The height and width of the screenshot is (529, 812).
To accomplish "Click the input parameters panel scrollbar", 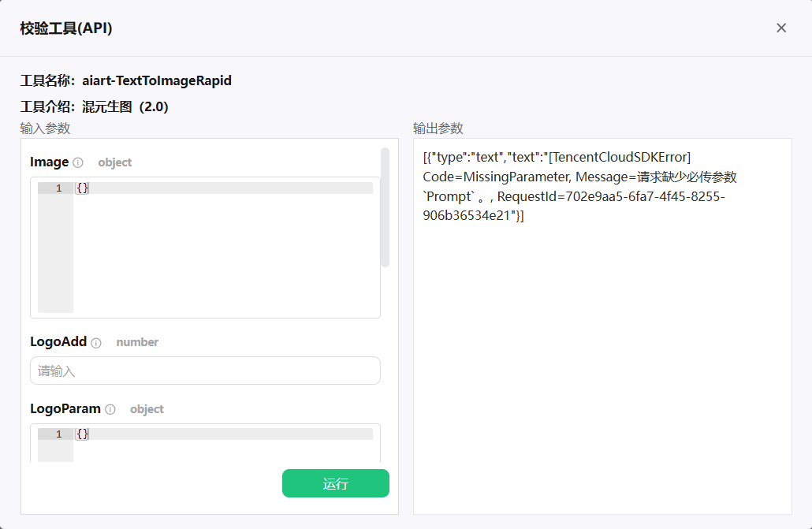I will [x=385, y=207].
